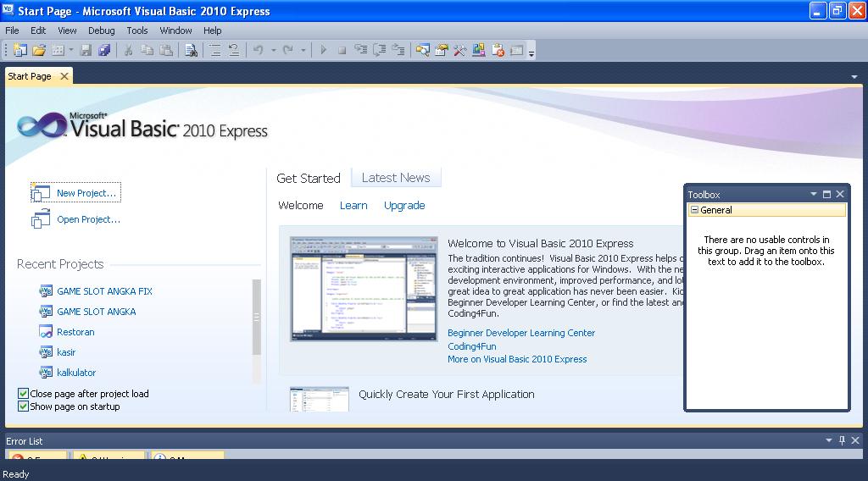Open the Help menu
This screenshot has height=481, width=868.
[x=212, y=30]
